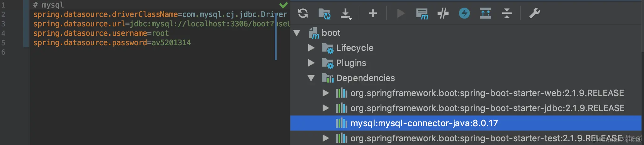Click the Dependencies folder library icon
The width and height of the screenshot is (644, 145).
point(327,78)
